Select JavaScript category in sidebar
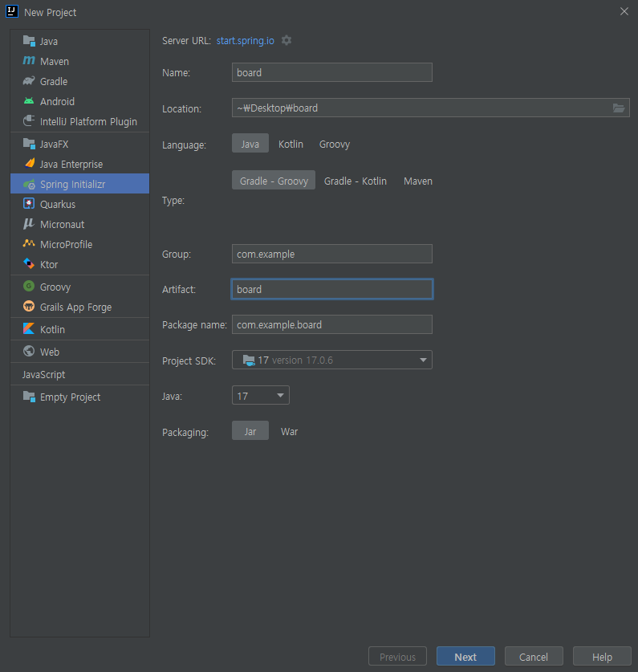Viewport: 638px width, 672px height. 43,374
